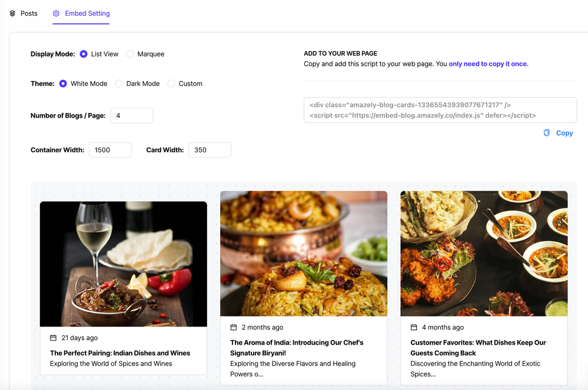
Task: Click the Embed Setting gear icon
Action: point(56,14)
